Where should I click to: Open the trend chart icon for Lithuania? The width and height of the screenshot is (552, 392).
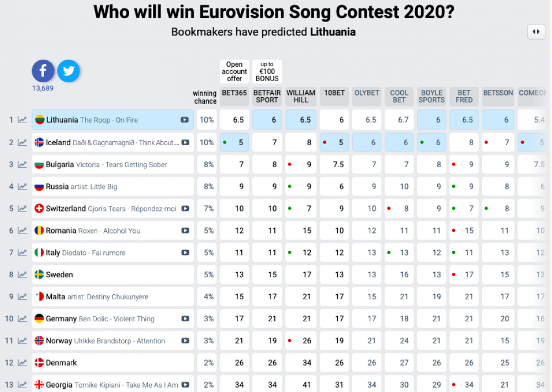pyautogui.click(x=23, y=120)
